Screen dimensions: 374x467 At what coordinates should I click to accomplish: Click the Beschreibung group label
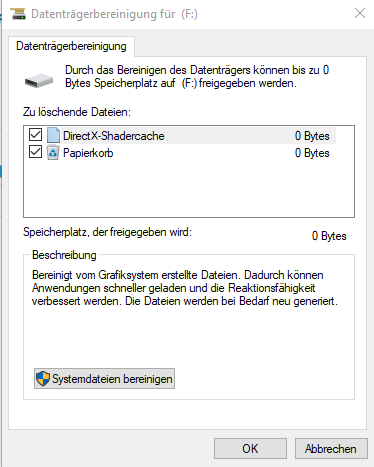click(64, 255)
